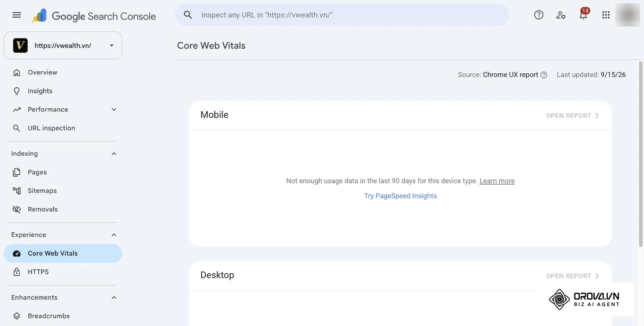644x326 pixels.
Task: Click the URL inspection magnifier icon
Action: (17, 128)
